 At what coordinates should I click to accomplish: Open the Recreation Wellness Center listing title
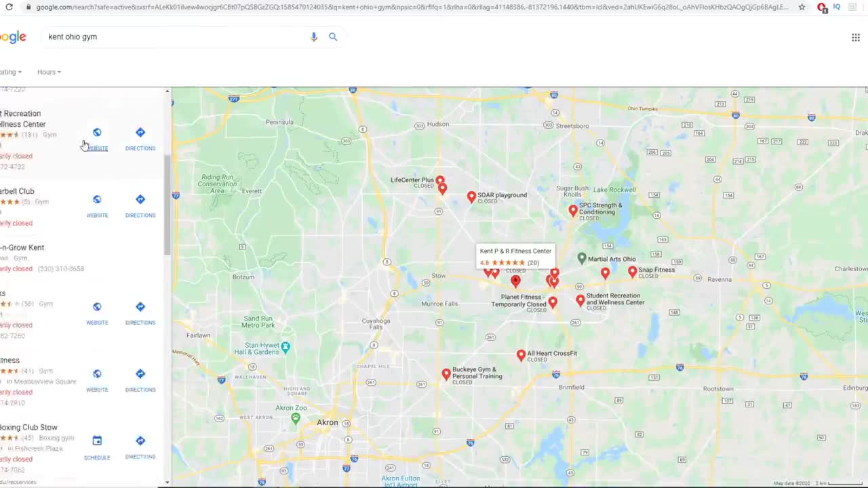pos(23,119)
